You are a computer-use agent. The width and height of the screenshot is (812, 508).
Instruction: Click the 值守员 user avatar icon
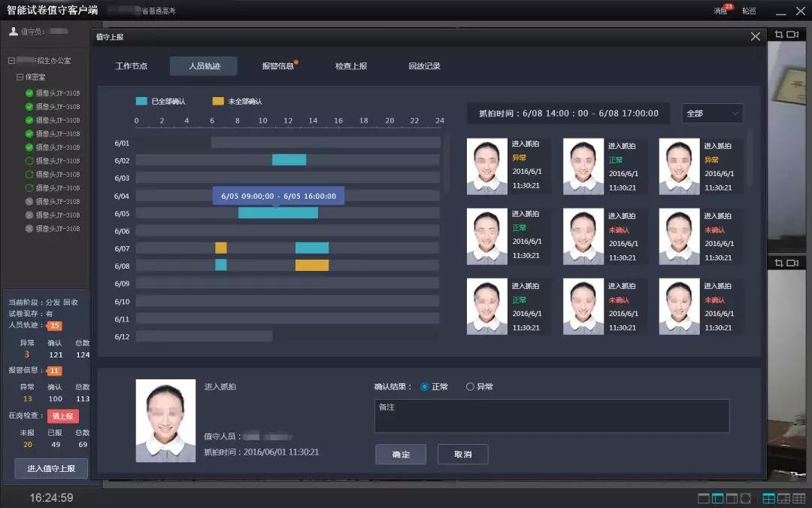coord(13,32)
